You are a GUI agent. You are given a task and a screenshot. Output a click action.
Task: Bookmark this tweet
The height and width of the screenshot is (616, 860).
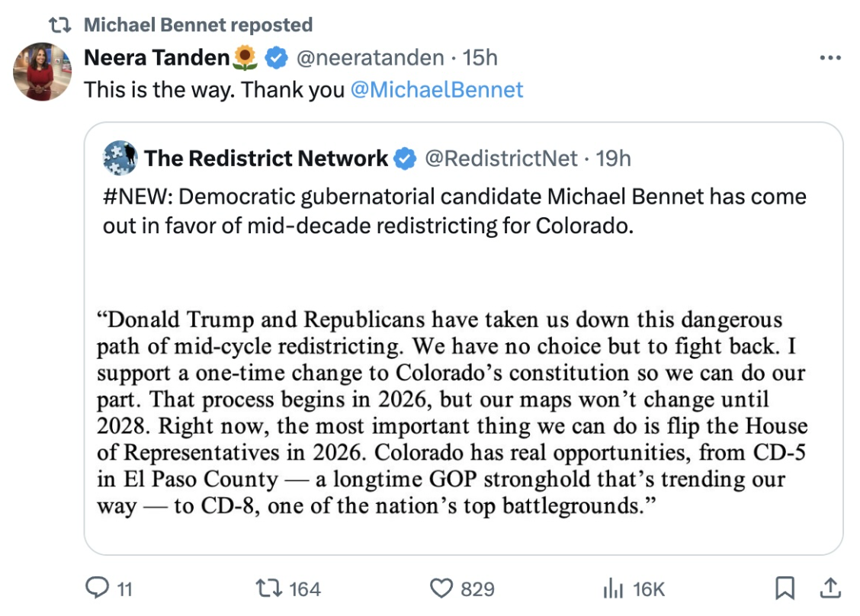[785, 588]
